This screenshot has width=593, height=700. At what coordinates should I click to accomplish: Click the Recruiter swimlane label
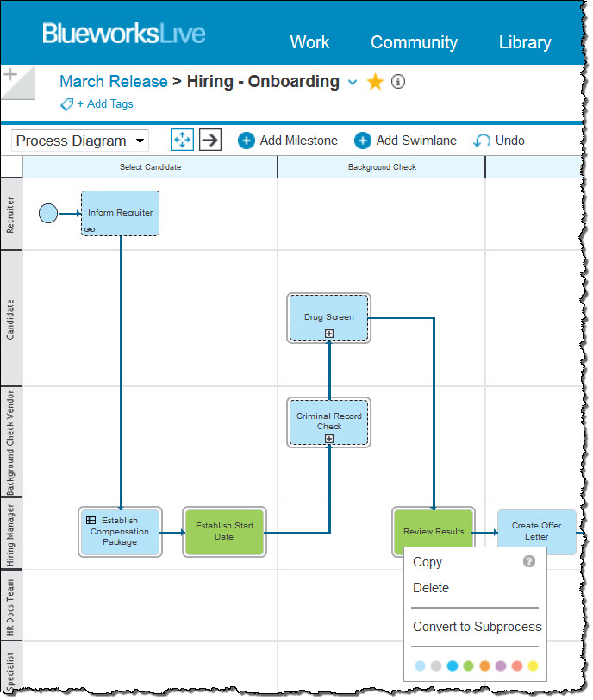point(10,215)
